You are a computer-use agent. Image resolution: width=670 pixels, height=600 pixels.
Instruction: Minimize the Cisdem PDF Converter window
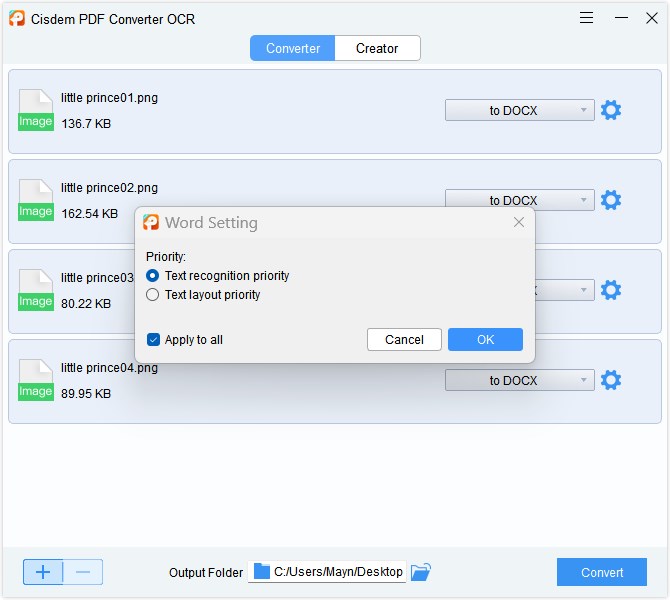[x=621, y=18]
